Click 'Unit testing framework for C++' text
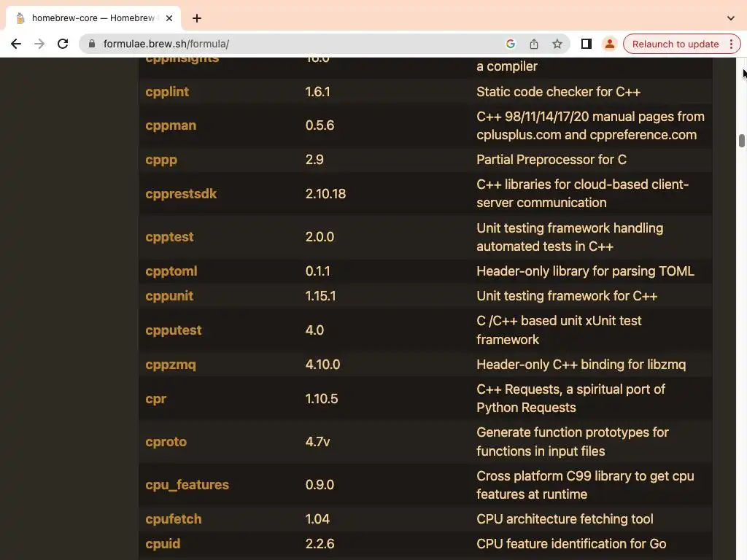This screenshot has height=560, width=747. pyautogui.click(x=567, y=296)
